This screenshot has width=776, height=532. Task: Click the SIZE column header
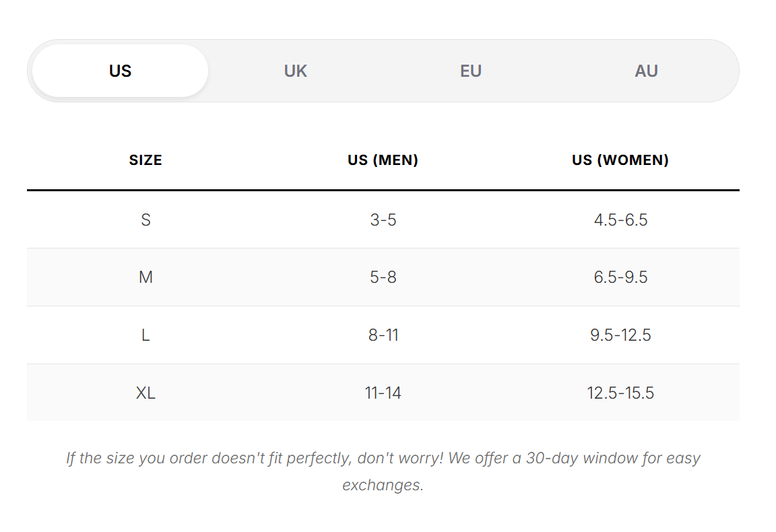click(x=145, y=160)
